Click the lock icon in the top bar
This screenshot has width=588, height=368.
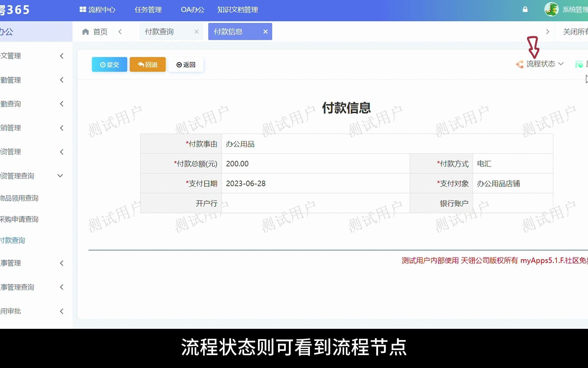click(x=525, y=10)
